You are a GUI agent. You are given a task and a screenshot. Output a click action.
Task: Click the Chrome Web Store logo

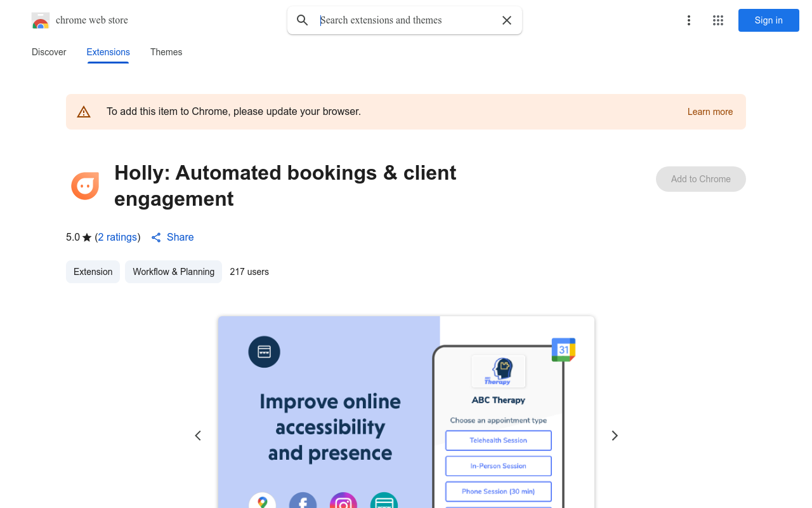[x=41, y=20]
